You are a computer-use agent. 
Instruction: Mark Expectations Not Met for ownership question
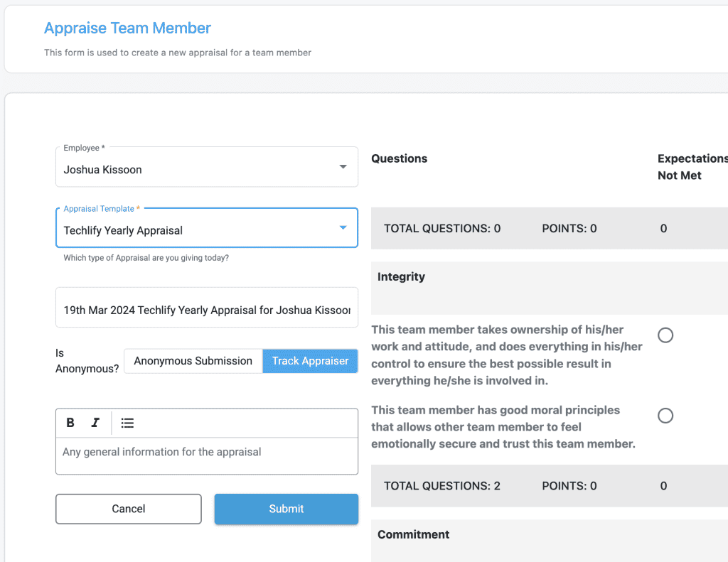pyautogui.click(x=665, y=335)
